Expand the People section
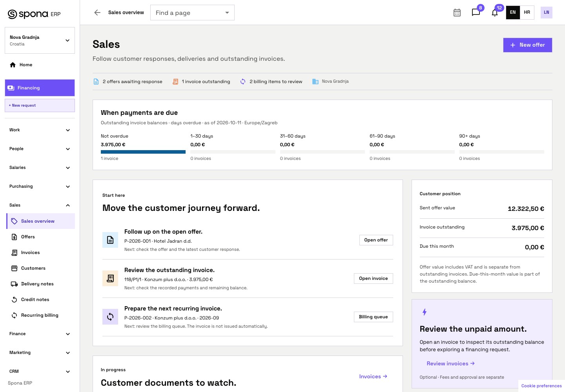 (40, 149)
